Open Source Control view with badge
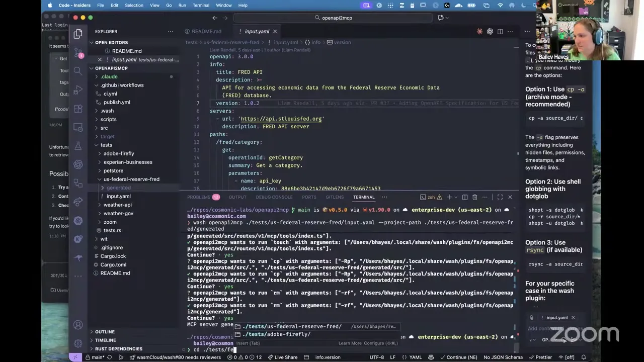 (78, 52)
